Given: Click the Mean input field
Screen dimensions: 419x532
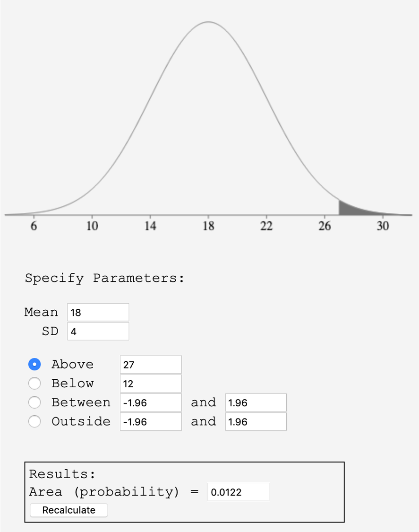Looking at the screenshot, I should [x=98, y=312].
